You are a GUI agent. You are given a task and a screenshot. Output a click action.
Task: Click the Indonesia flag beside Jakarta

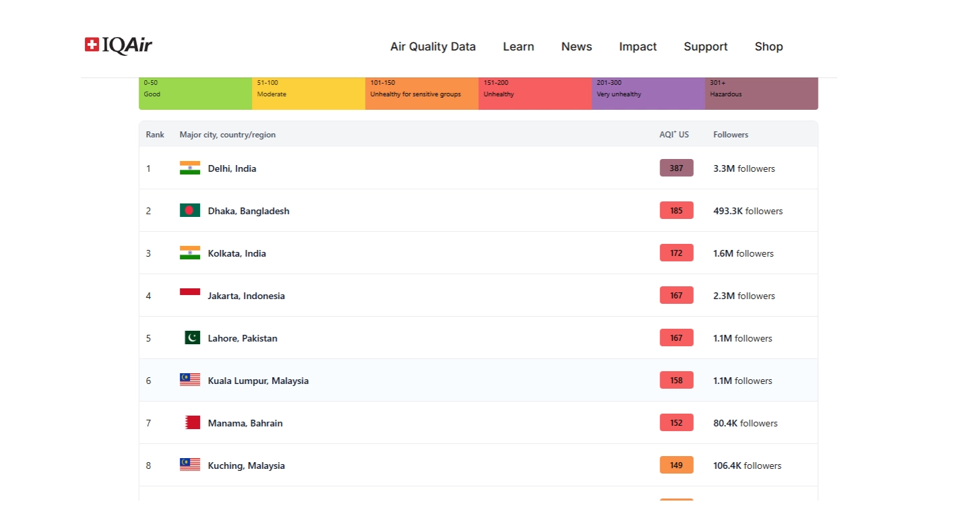click(x=190, y=296)
